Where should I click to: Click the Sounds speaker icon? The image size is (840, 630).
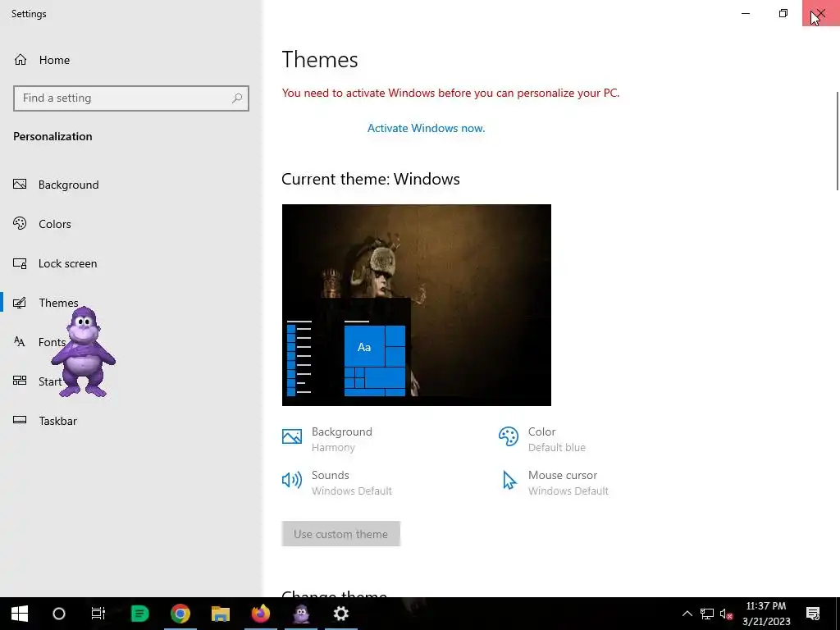[x=292, y=480]
